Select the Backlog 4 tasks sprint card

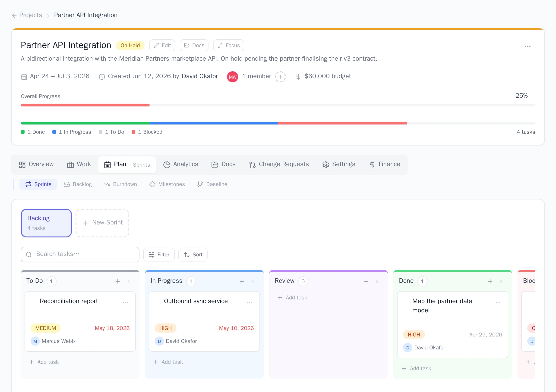tap(46, 223)
